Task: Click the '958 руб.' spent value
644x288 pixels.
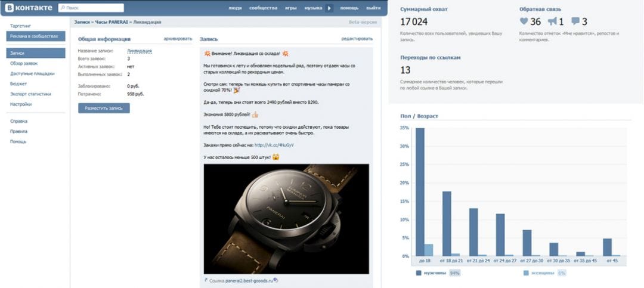Action: [x=135, y=94]
